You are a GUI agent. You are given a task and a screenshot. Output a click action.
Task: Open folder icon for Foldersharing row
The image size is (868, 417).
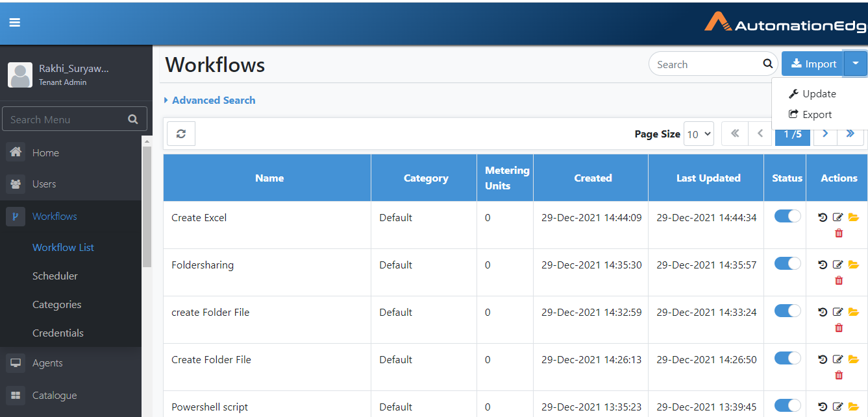coord(854,265)
